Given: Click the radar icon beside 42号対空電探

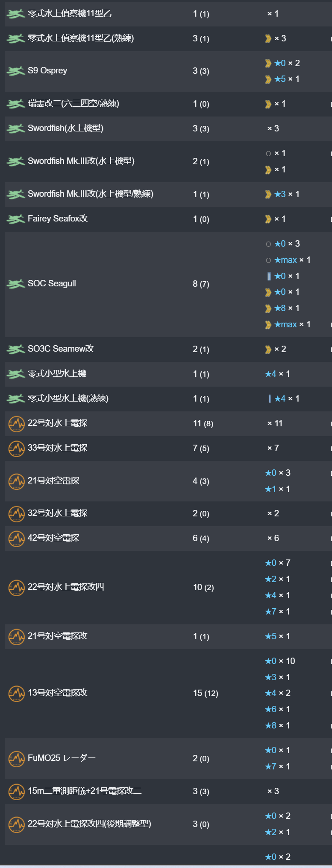Looking at the screenshot, I should tap(16, 538).
